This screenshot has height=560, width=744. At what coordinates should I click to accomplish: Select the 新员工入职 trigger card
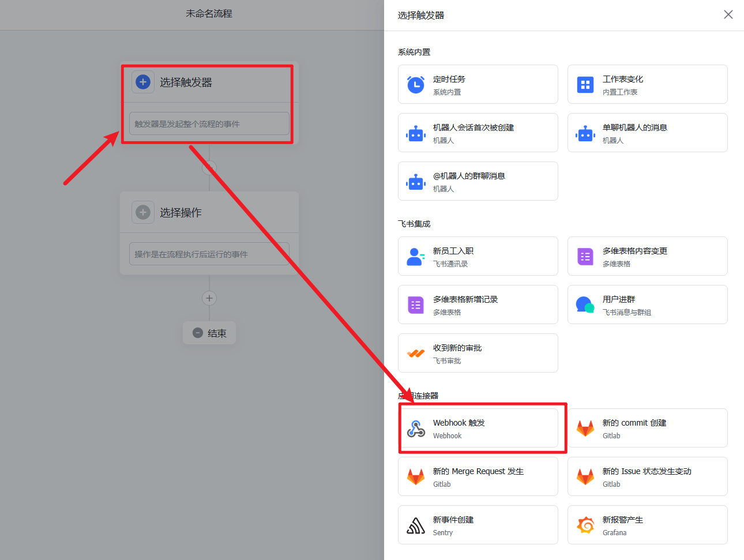[478, 256]
